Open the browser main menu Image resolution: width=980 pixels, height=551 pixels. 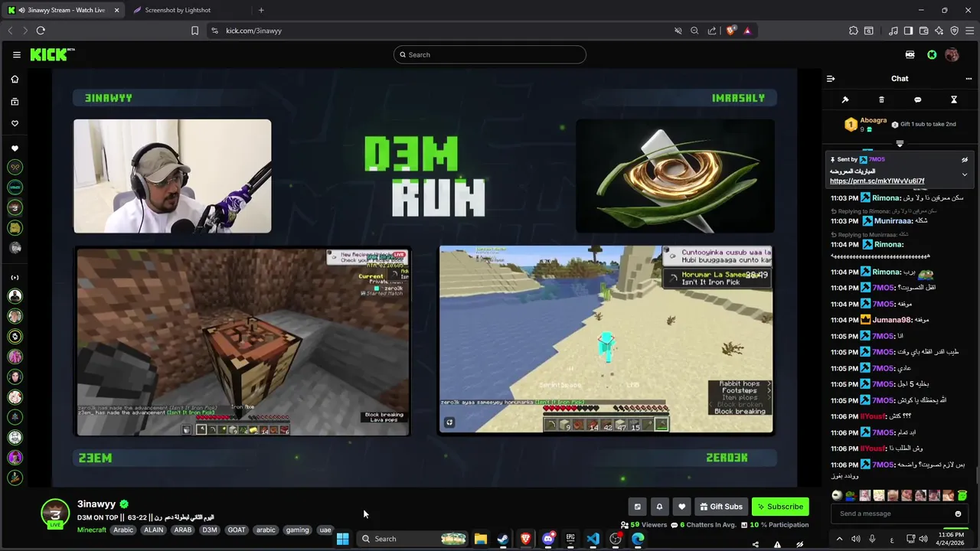pos(969,31)
